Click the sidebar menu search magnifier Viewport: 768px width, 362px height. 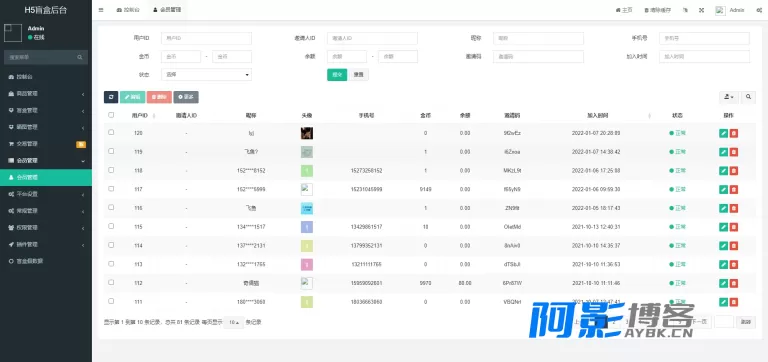(79, 57)
